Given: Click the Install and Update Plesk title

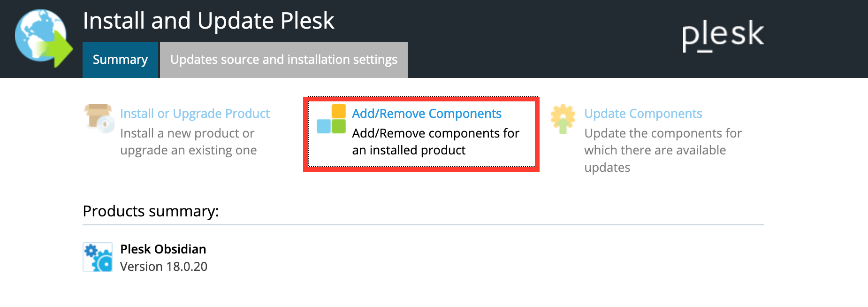Looking at the screenshot, I should [x=208, y=21].
